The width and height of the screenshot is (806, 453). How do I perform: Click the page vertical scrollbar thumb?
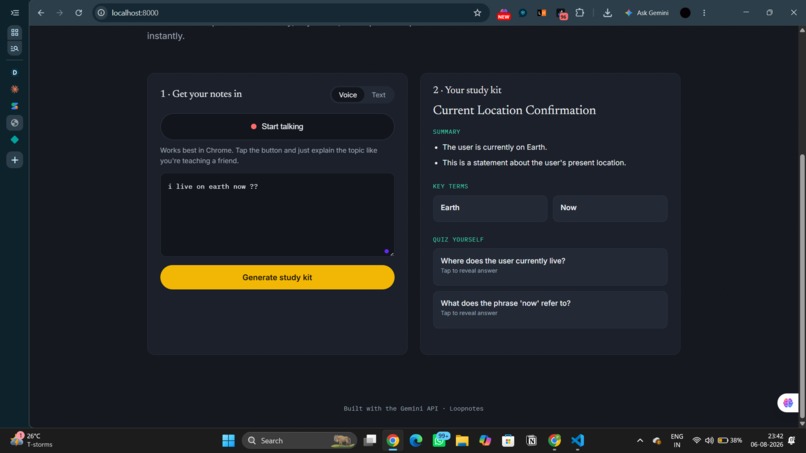click(802, 285)
